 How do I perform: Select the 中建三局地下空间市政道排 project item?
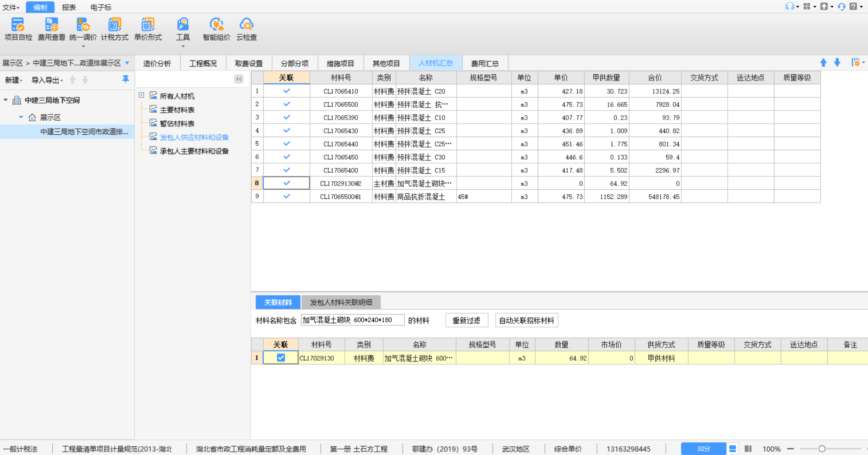[84, 132]
